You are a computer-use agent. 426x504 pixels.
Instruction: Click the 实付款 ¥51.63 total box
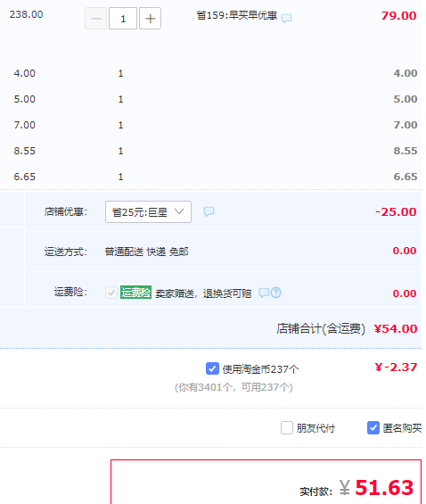(266, 482)
